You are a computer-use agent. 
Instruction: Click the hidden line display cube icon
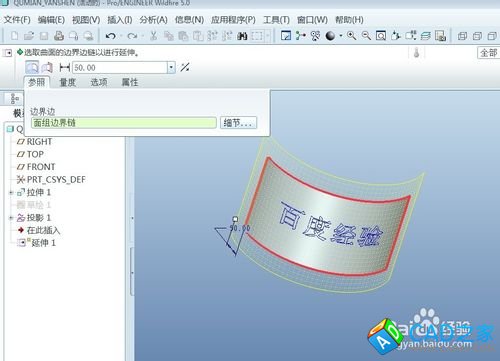(477, 36)
